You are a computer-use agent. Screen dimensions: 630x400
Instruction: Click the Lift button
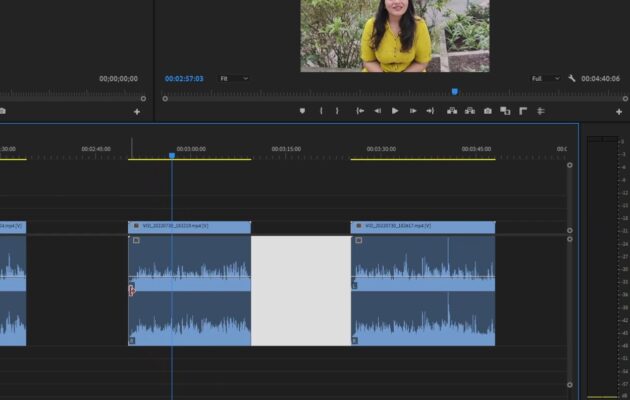click(x=453, y=111)
